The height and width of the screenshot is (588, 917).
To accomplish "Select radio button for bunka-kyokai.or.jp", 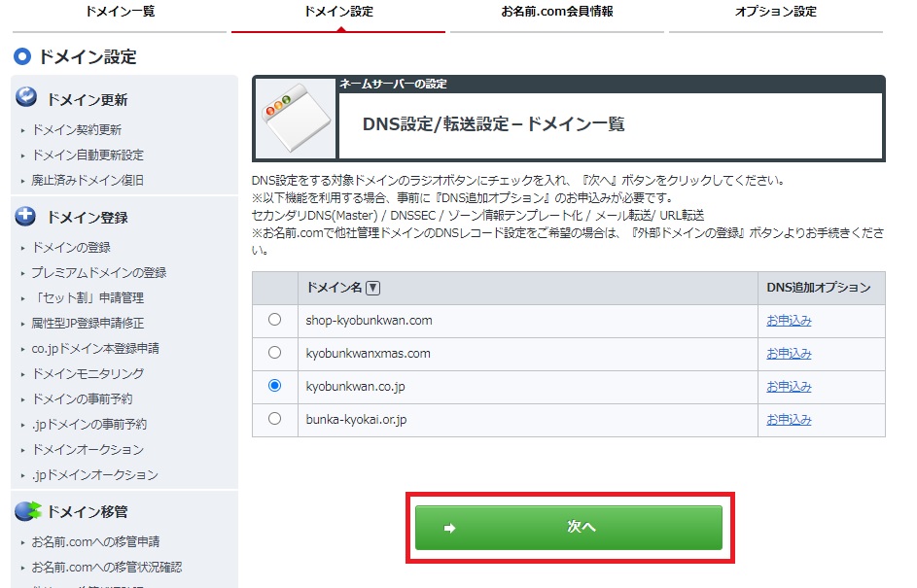I will (x=274, y=419).
